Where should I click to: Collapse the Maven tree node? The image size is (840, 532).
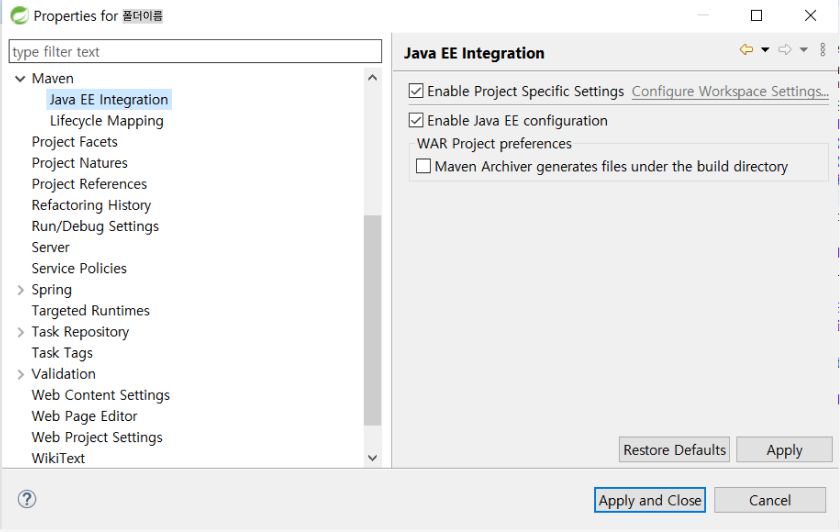coord(20,79)
